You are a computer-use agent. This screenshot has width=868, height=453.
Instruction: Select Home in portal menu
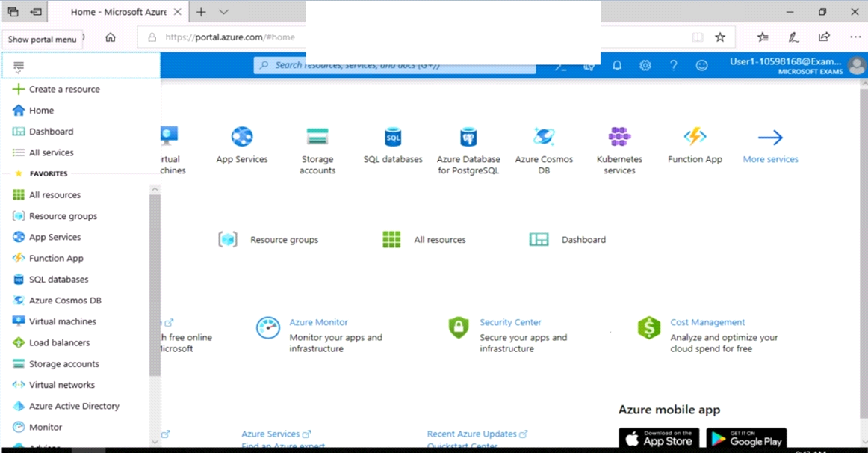click(x=42, y=110)
